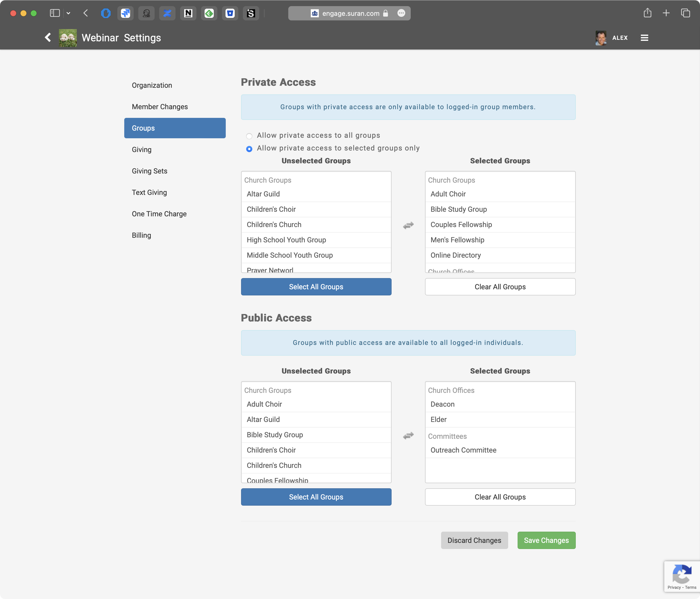Click the back arrow beside Webinar Settings

tap(48, 38)
